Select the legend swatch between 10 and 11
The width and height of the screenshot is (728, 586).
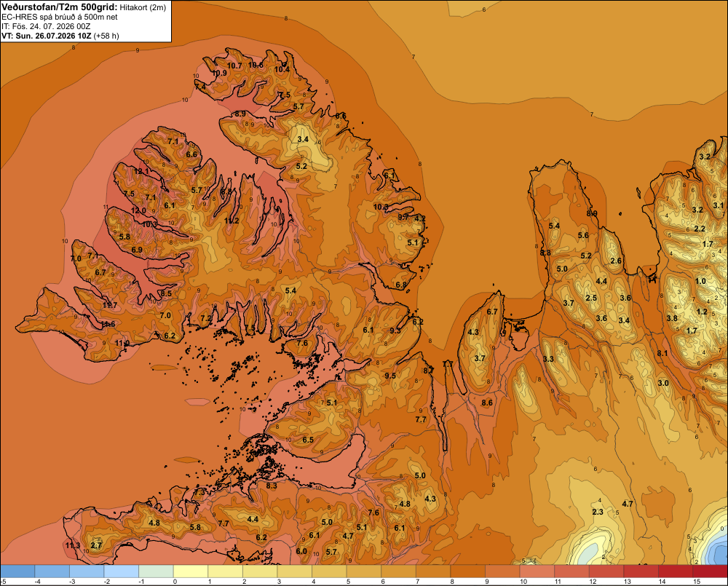537,571
